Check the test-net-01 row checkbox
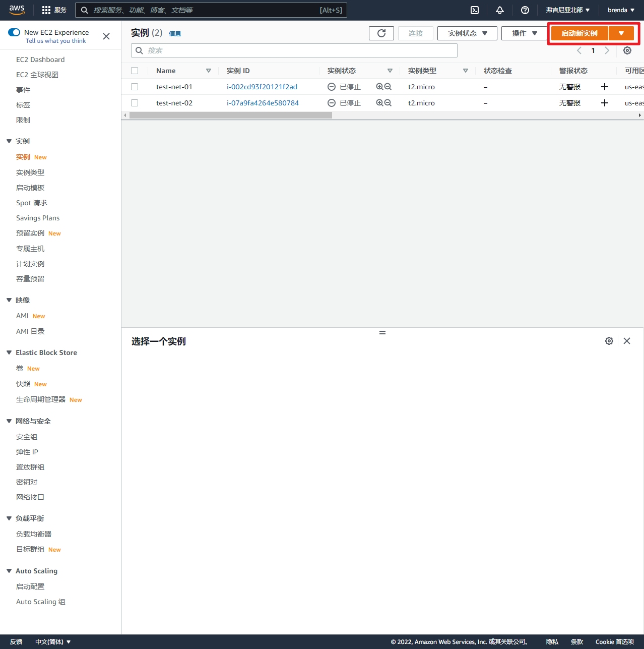Image resolution: width=644 pixels, height=649 pixels. (x=135, y=87)
